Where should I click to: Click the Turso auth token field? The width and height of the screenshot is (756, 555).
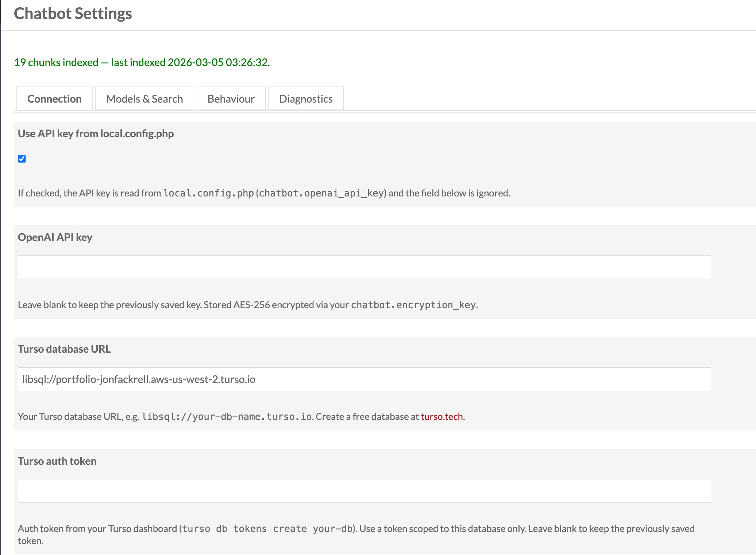[x=364, y=491]
